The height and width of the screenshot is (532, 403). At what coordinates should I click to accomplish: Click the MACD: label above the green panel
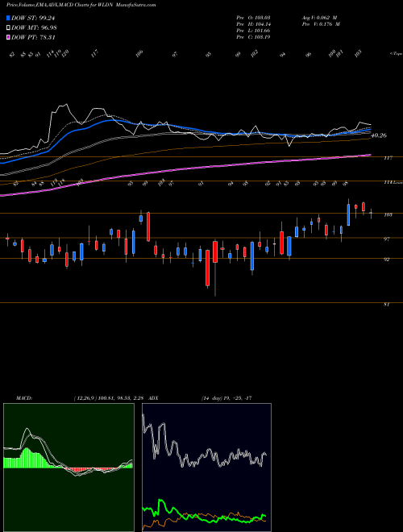(x=23, y=398)
